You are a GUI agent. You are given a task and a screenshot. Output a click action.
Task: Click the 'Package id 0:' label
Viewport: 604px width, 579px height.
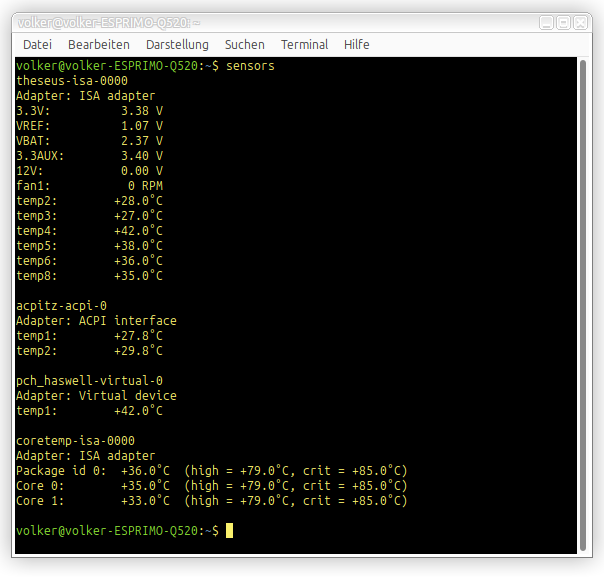point(61,471)
